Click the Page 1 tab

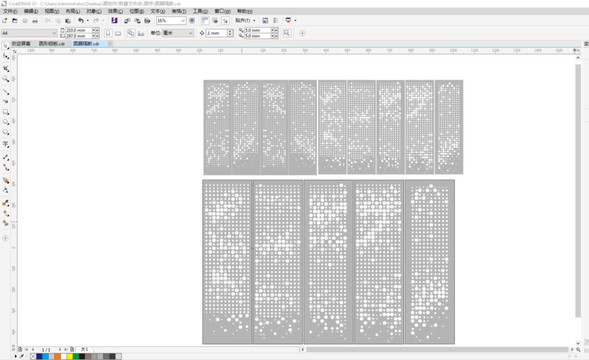point(85,349)
